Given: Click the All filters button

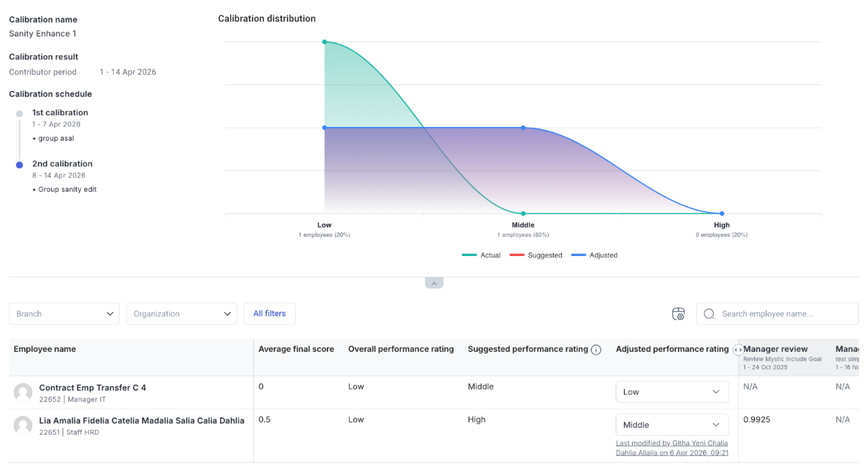Looking at the screenshot, I should pyautogui.click(x=270, y=314).
